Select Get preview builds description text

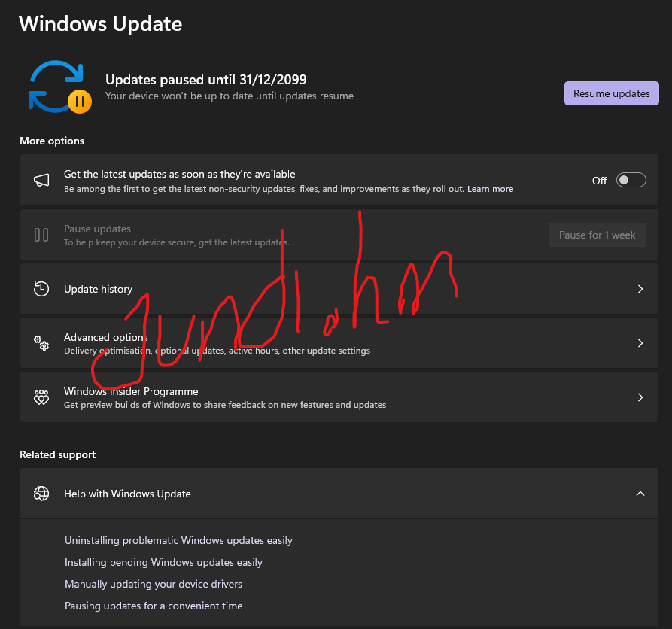tap(225, 405)
